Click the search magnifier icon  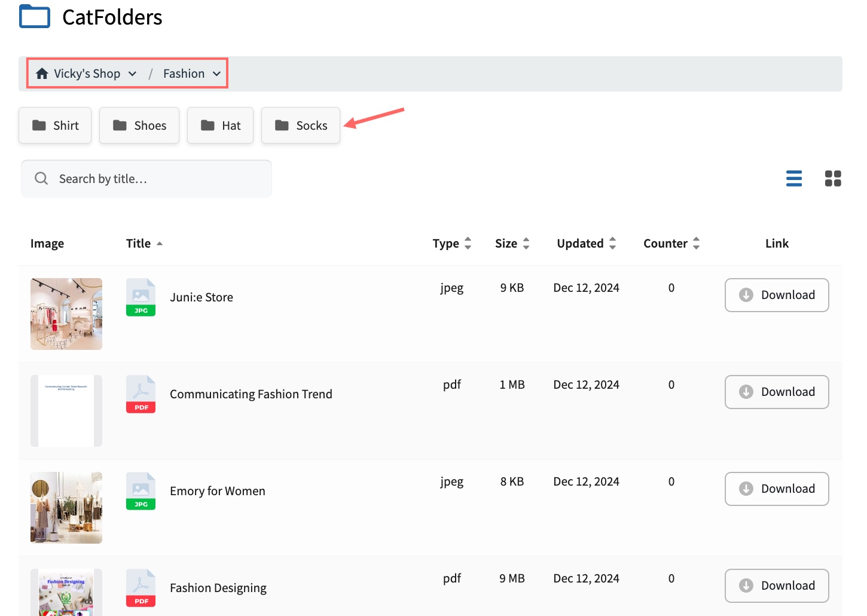(x=41, y=178)
